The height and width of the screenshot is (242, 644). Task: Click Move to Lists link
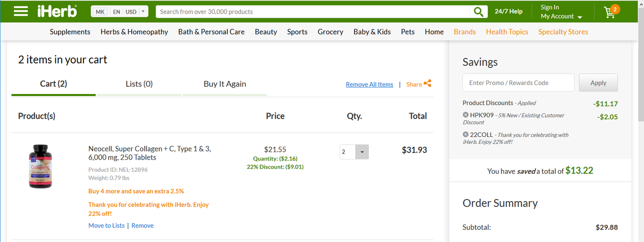[106, 225]
